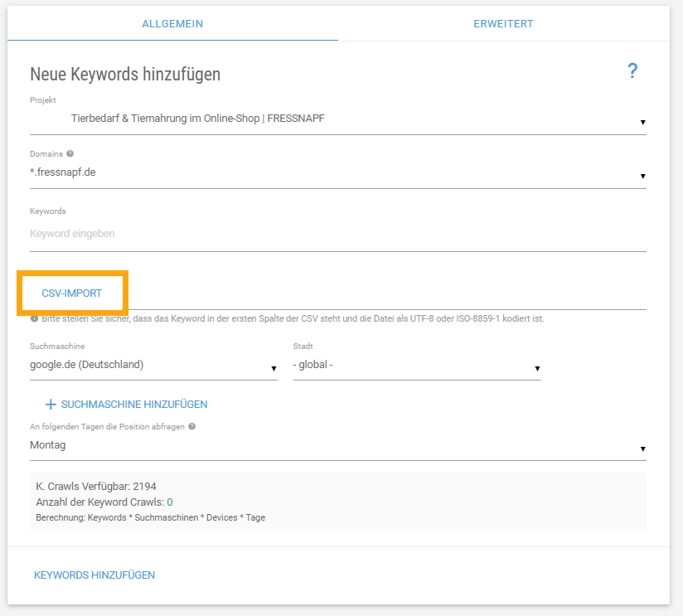Focus the Keyword eingeben input field
This screenshot has width=683, height=616.
pos(338,234)
